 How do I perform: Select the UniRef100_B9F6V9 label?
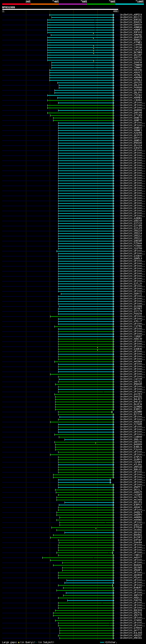131,32
